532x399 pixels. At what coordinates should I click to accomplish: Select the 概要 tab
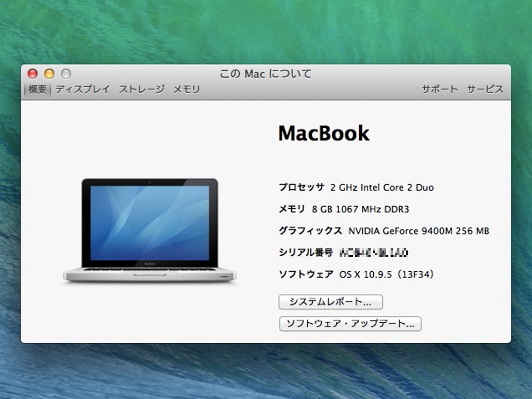click(x=37, y=90)
